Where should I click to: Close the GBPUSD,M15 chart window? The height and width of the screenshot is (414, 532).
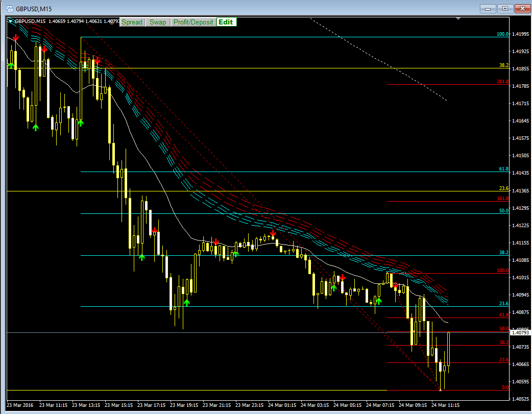click(x=522, y=9)
